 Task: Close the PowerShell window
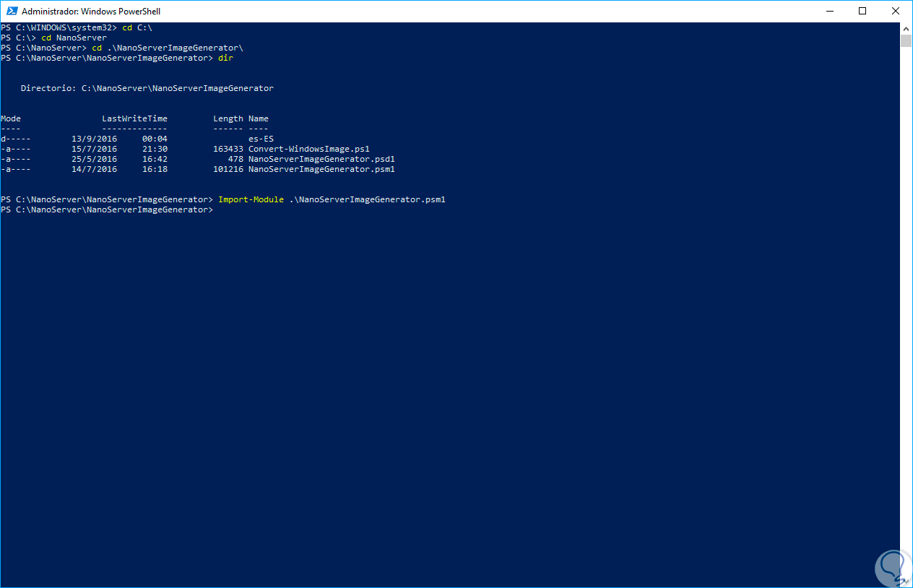pyautogui.click(x=896, y=11)
